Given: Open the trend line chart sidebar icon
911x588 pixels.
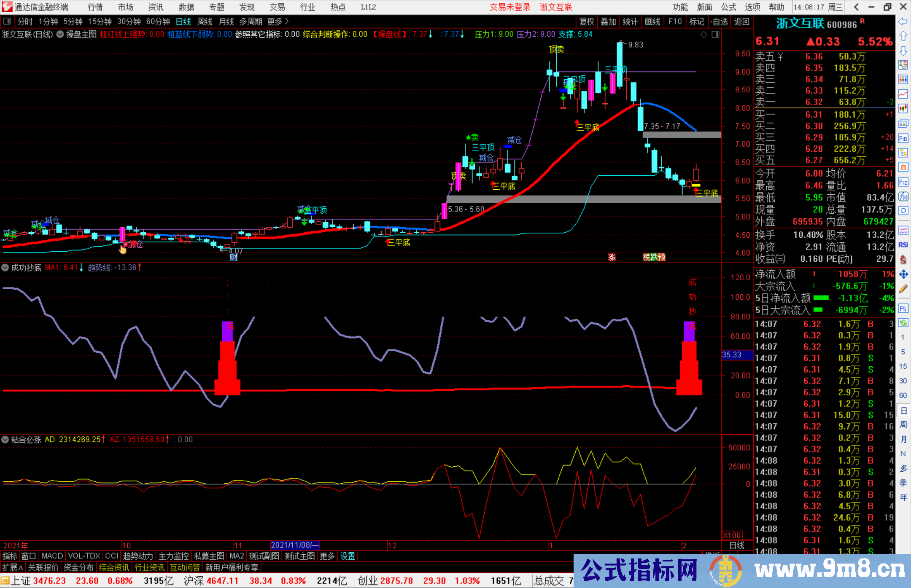Looking at the screenshot, I should 903,94.
